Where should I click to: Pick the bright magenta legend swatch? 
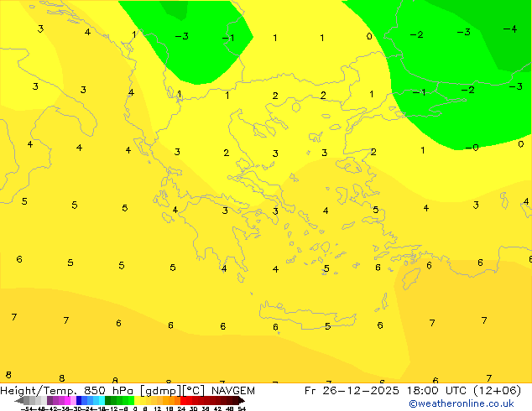(67, 400)
